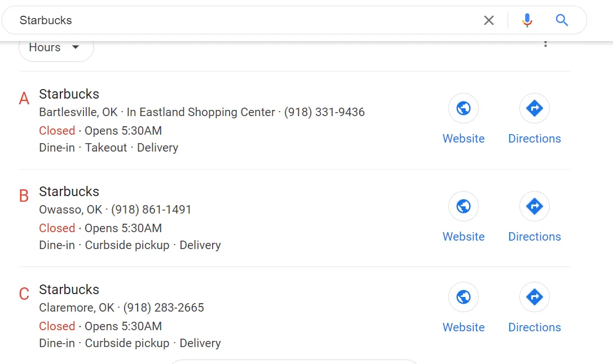Click Website label for Bartlesville listing

[464, 139]
